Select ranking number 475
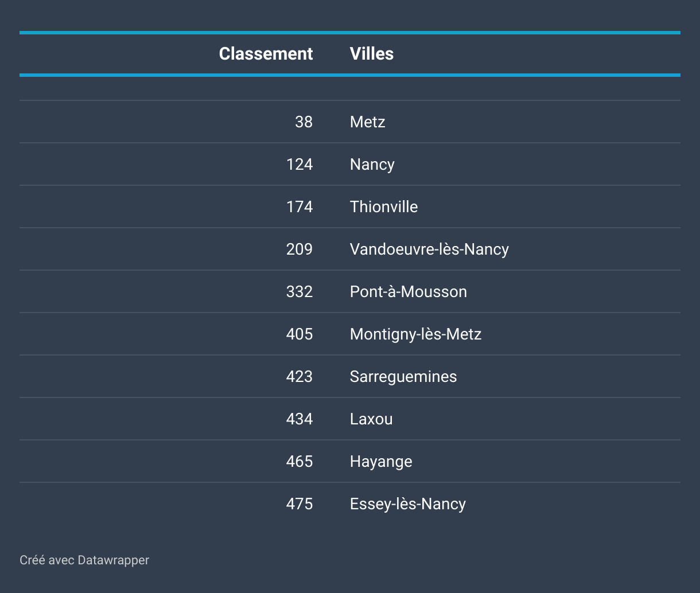This screenshot has width=700, height=593. tap(300, 504)
